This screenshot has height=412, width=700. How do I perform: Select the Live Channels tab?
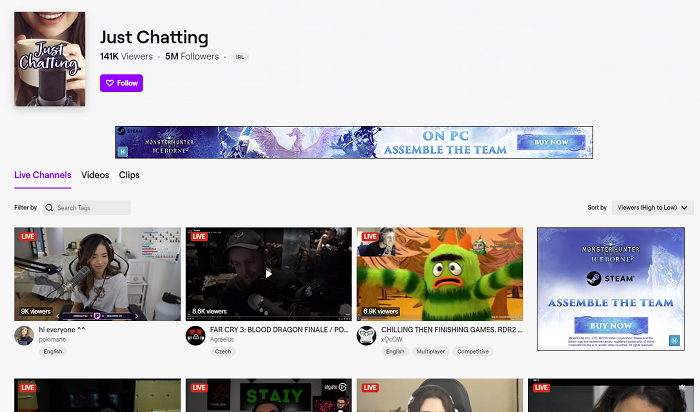pyautogui.click(x=43, y=175)
